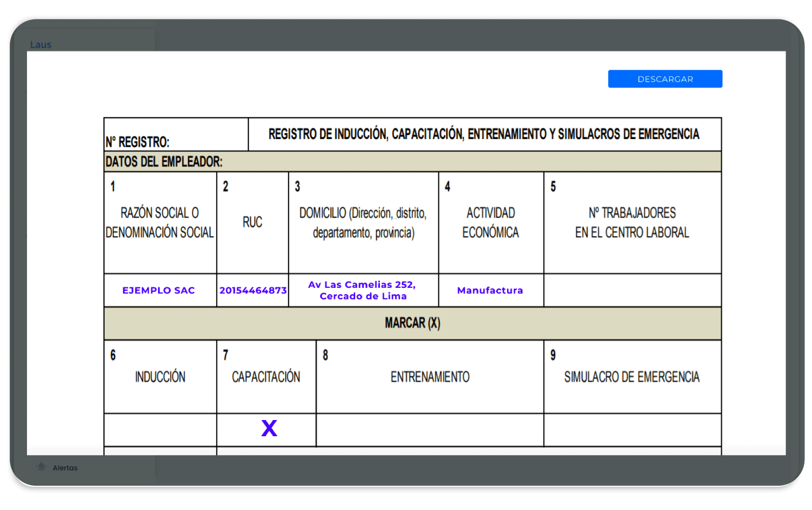The height and width of the screenshot is (510, 812).
Task: Click the DATOS DEL EMPLEADOR section header
Action: point(164,161)
